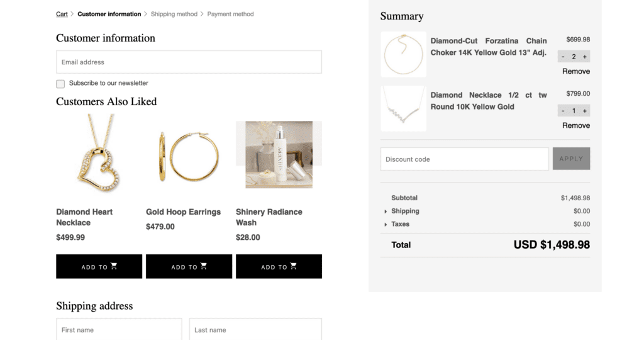
Task: Click into the Discount code field
Action: click(x=464, y=159)
